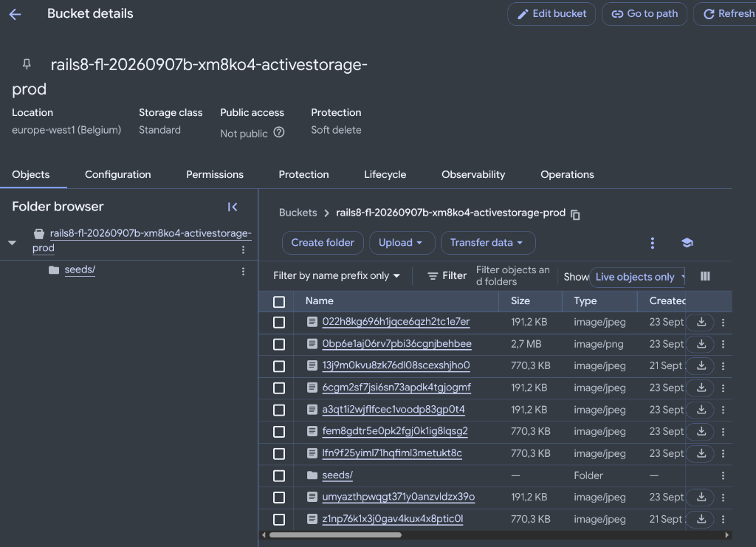Image resolution: width=756 pixels, height=547 pixels.
Task: Copy the bucket name via copy icon
Action: point(575,215)
